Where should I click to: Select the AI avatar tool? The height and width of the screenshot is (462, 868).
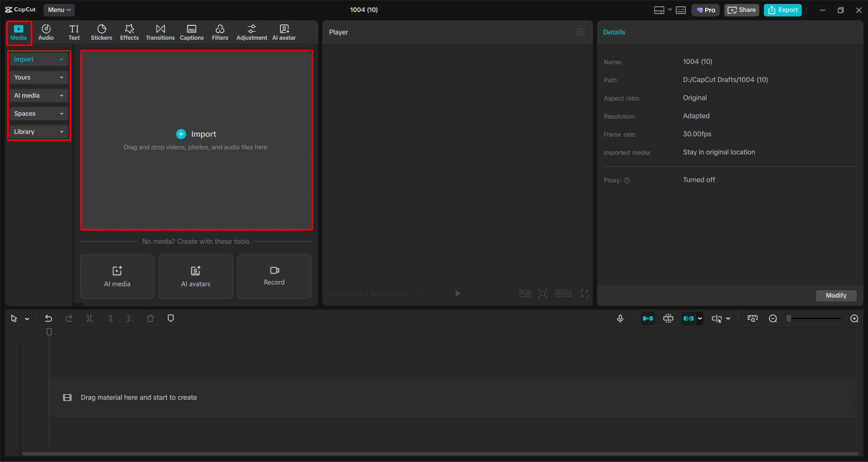(284, 32)
